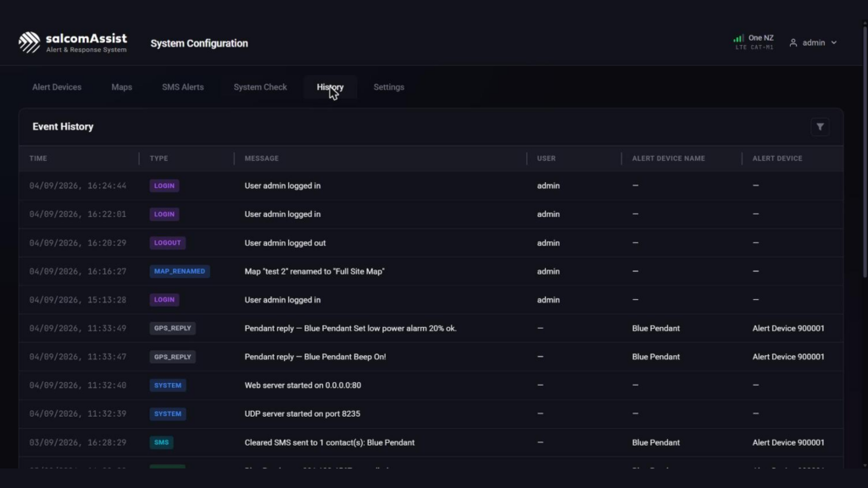Click the admin user profile icon
868x488 pixels.
[793, 42]
